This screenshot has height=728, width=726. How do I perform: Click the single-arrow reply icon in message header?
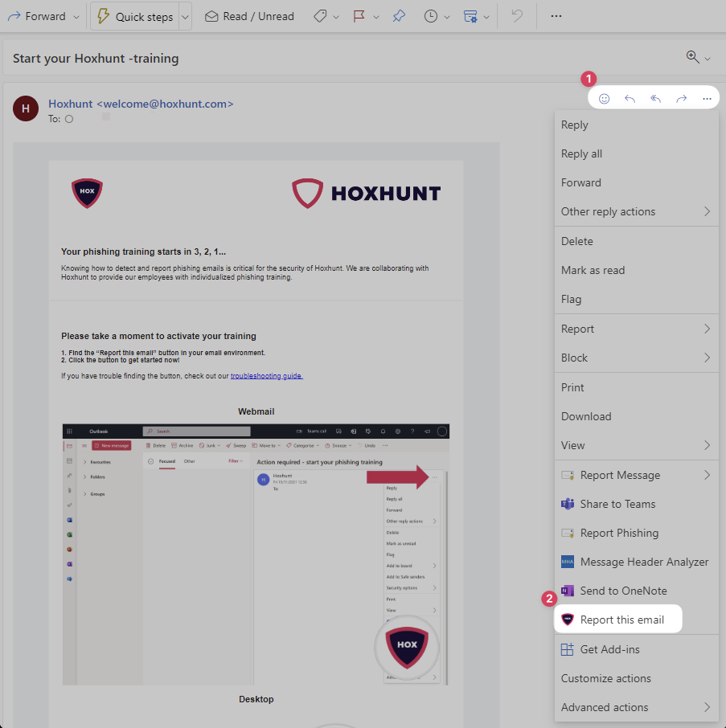(630, 98)
